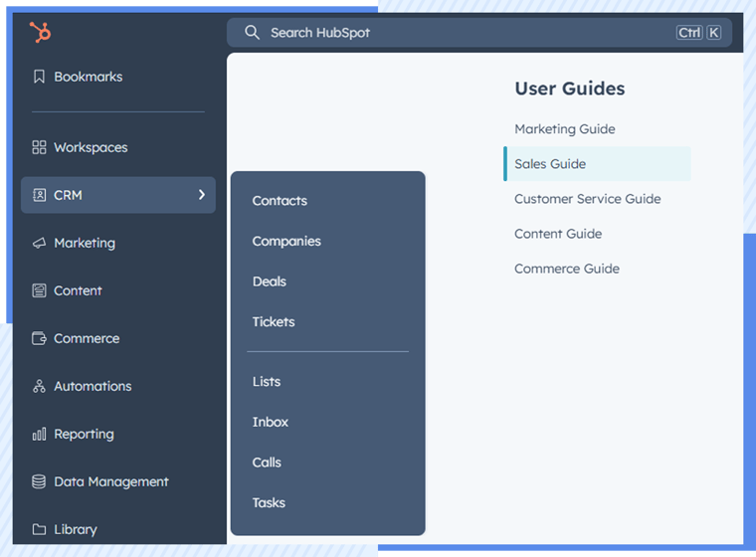Open the Marketing menu label

point(85,243)
